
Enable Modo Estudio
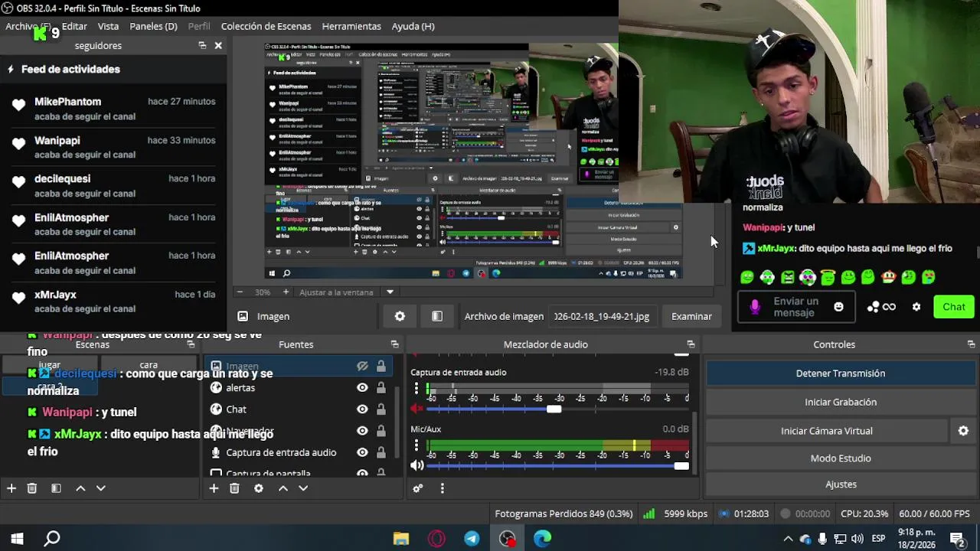click(840, 458)
